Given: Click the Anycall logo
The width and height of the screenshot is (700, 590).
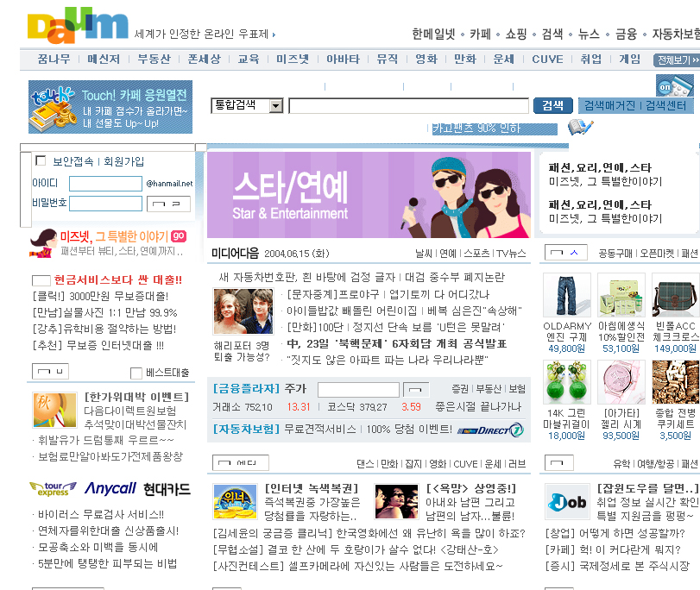Looking at the screenshot, I should coord(110,489).
